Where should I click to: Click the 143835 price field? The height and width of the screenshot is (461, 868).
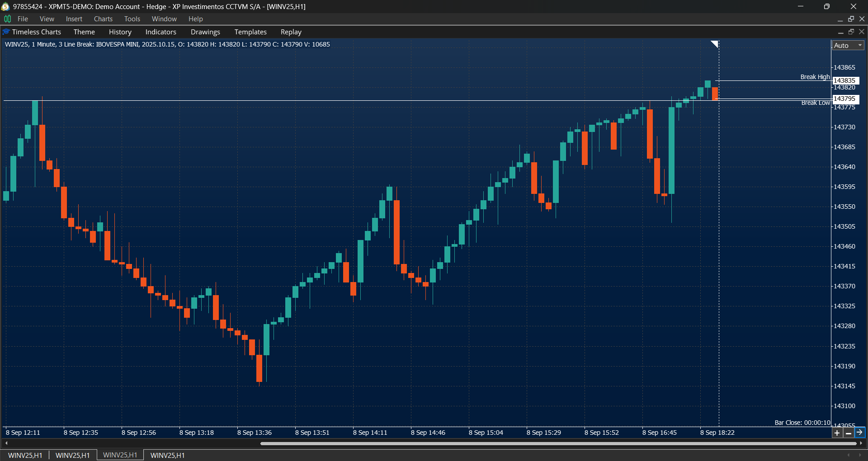(845, 80)
